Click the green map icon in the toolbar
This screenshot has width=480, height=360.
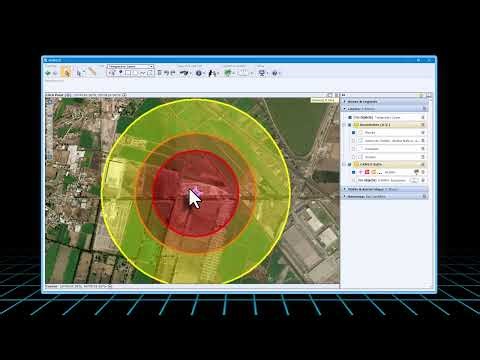tap(228, 72)
